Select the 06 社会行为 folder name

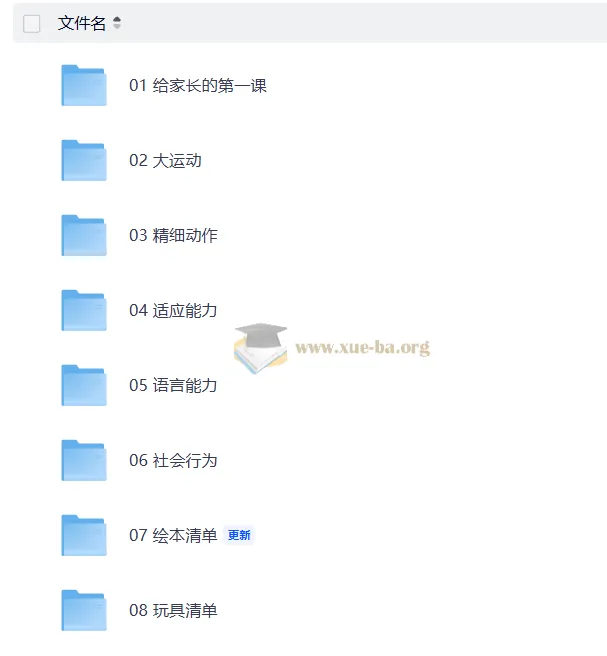coord(173,460)
